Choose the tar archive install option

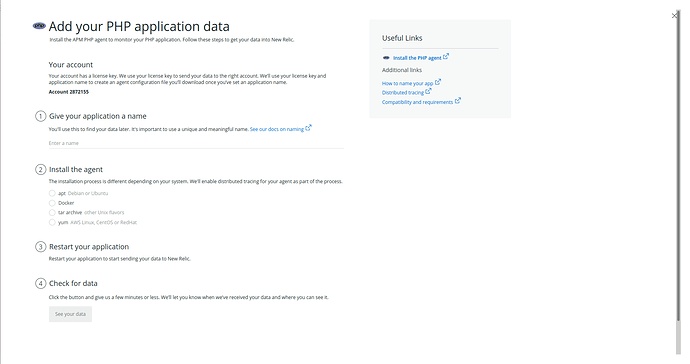pyautogui.click(x=52, y=213)
